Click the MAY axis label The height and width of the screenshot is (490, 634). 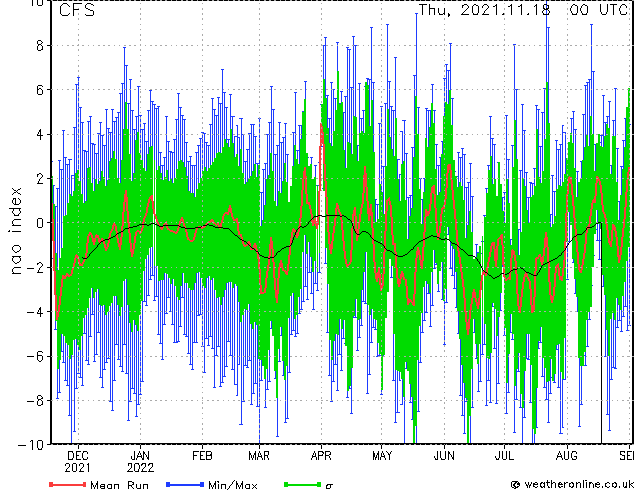(382, 456)
